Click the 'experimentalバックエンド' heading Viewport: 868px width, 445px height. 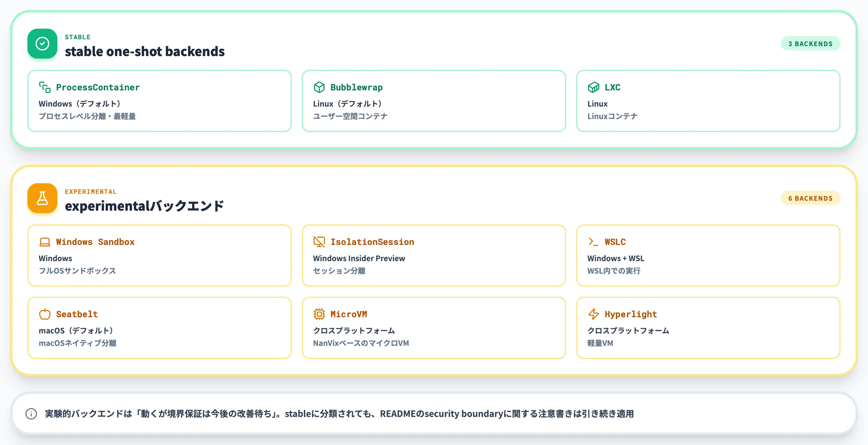(145, 206)
